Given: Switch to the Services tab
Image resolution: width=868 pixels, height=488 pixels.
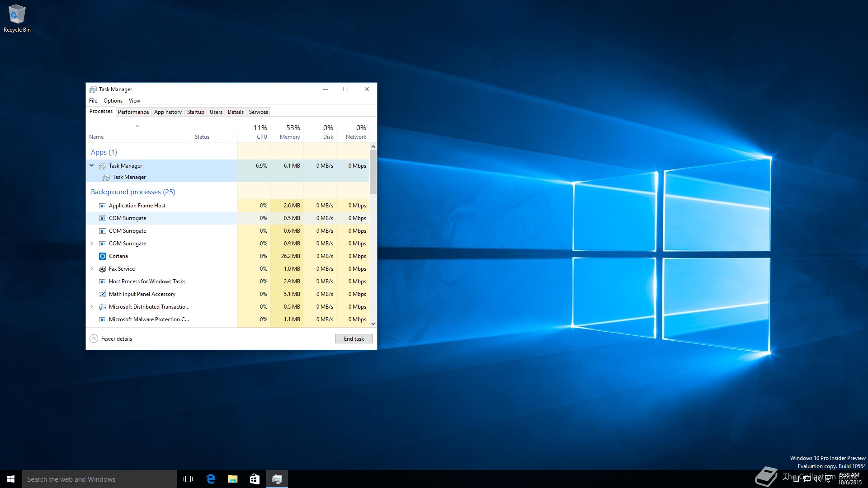Looking at the screenshot, I should pyautogui.click(x=259, y=112).
